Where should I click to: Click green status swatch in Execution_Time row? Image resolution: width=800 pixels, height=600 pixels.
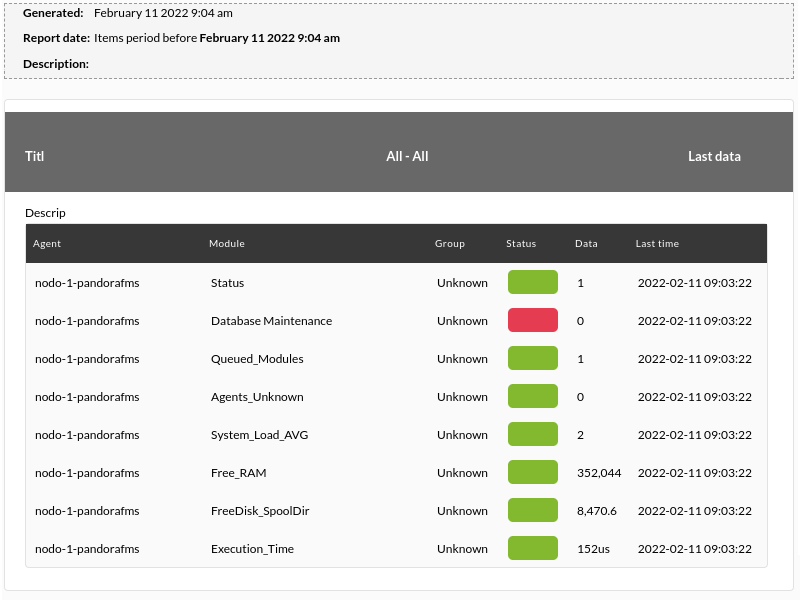[533, 548]
